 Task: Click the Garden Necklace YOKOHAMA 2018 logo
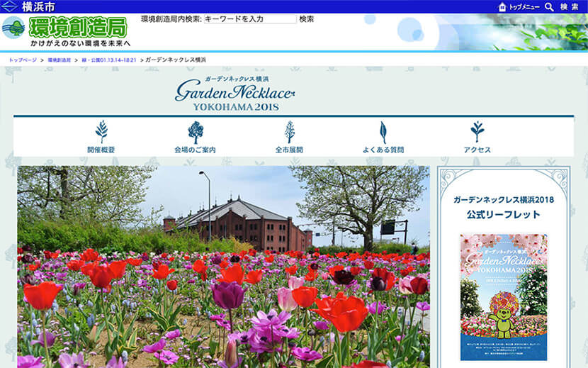[x=235, y=93]
